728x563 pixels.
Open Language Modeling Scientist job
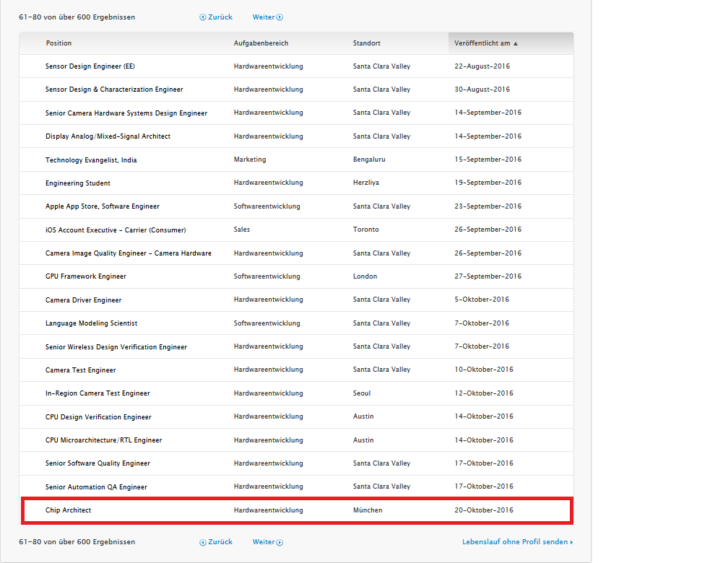tap(92, 323)
